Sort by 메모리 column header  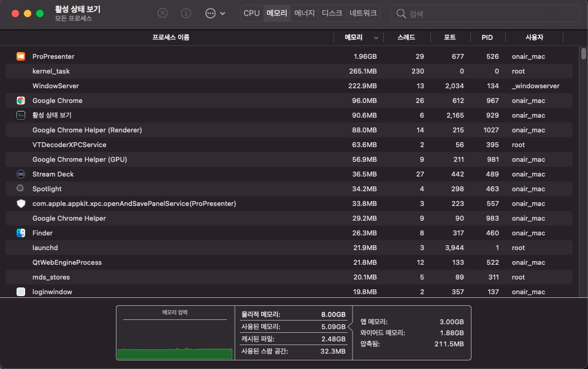point(354,37)
